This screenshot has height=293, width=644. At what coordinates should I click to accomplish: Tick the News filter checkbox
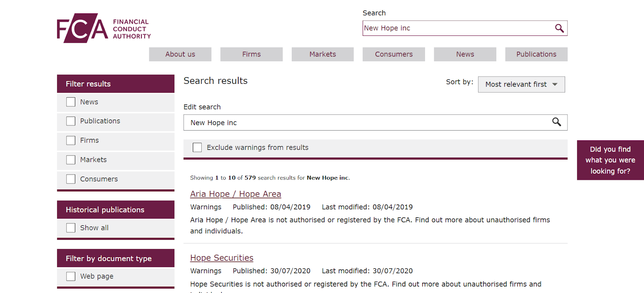point(71,102)
